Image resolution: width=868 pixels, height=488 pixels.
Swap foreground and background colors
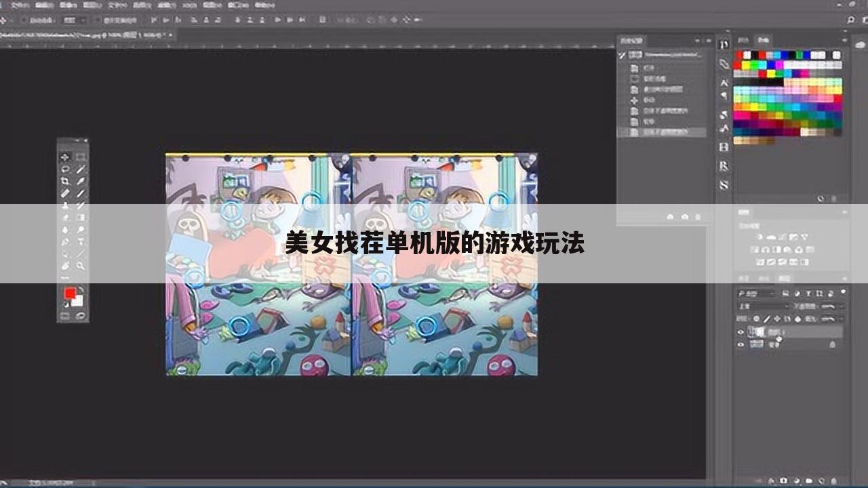[82, 289]
